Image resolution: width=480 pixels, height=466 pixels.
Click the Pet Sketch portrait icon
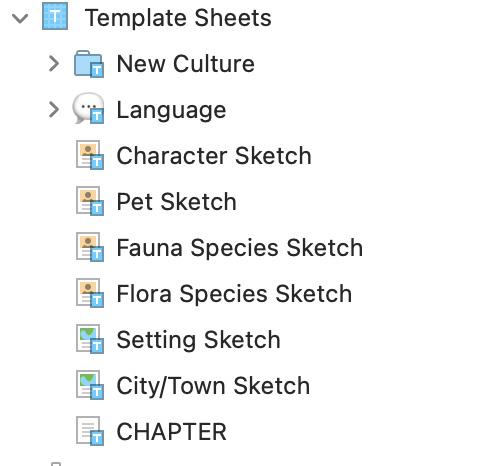click(x=90, y=201)
